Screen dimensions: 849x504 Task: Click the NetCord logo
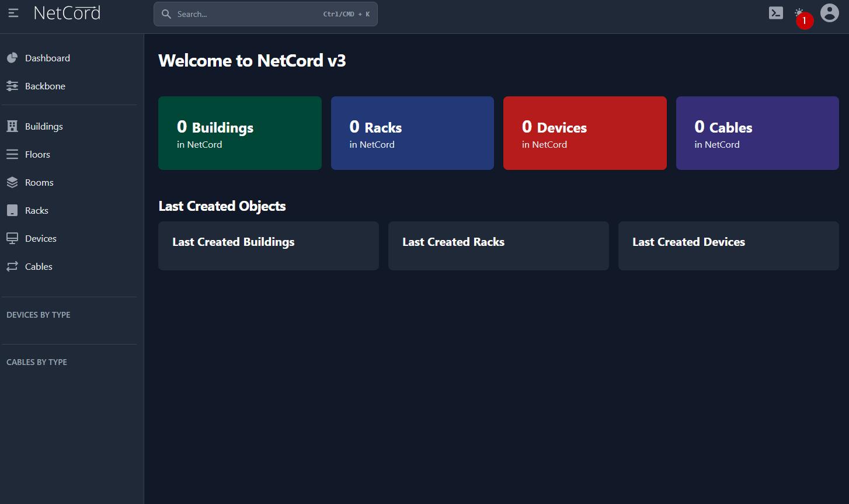(x=67, y=13)
